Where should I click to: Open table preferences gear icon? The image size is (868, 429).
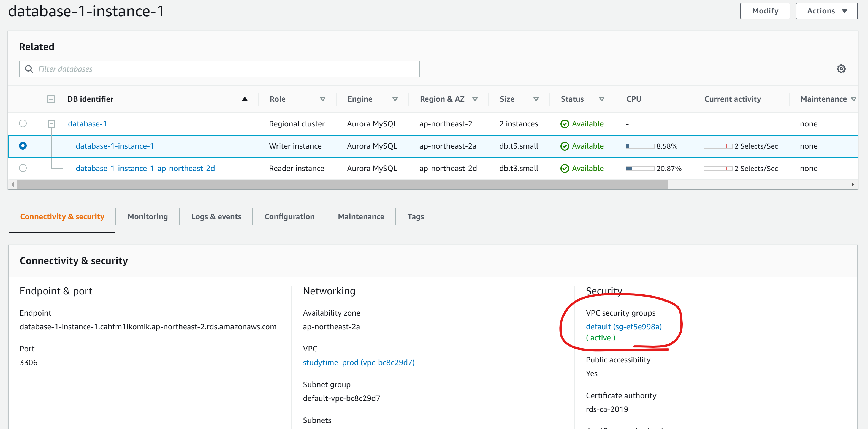(x=841, y=69)
